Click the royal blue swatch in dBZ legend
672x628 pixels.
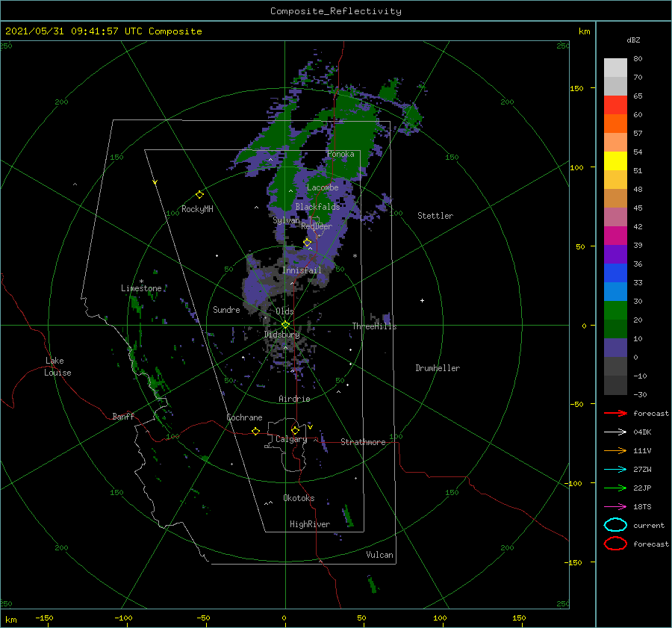615,273
